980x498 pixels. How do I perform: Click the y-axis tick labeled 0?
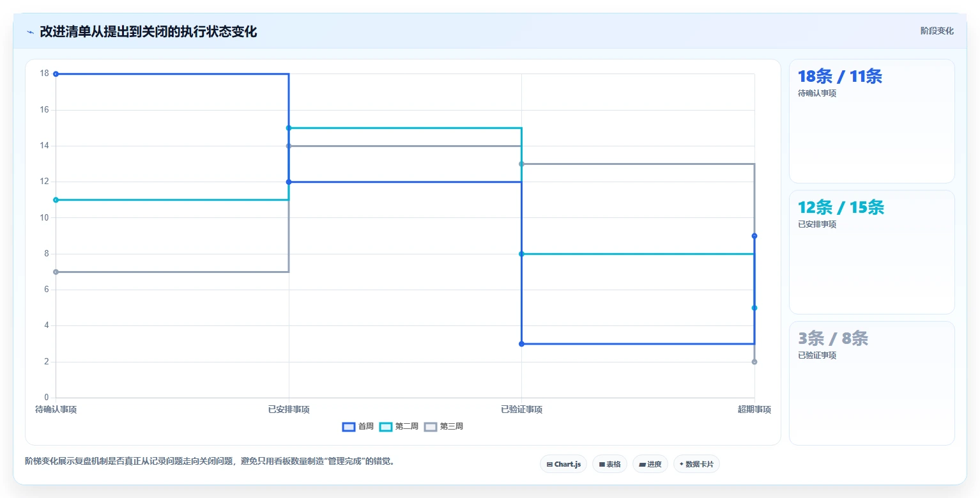tap(46, 398)
